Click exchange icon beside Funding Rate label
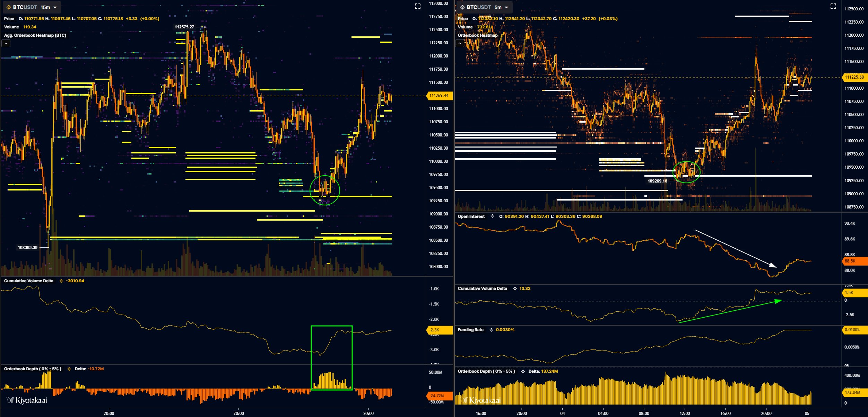This screenshot has width=868, height=417. (491, 330)
